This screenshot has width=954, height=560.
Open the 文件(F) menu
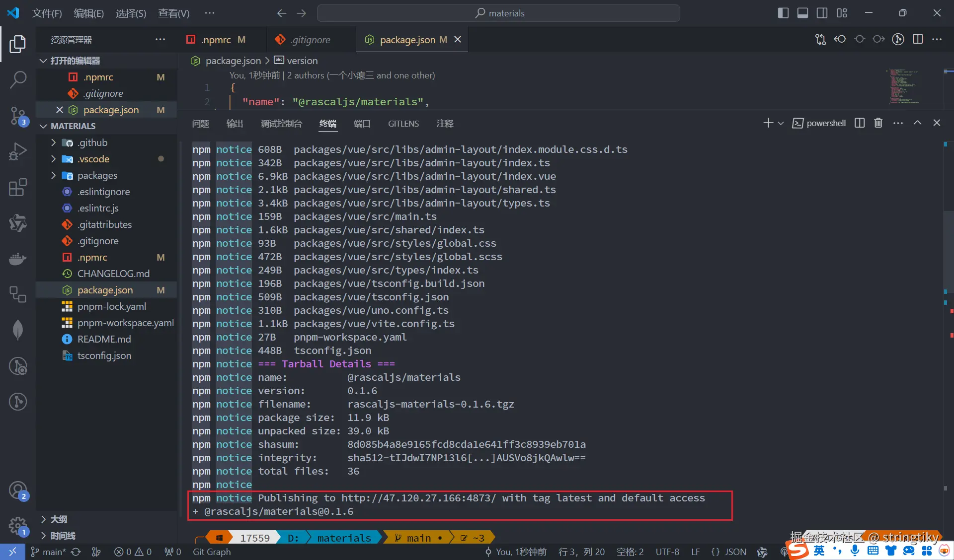pyautogui.click(x=47, y=13)
